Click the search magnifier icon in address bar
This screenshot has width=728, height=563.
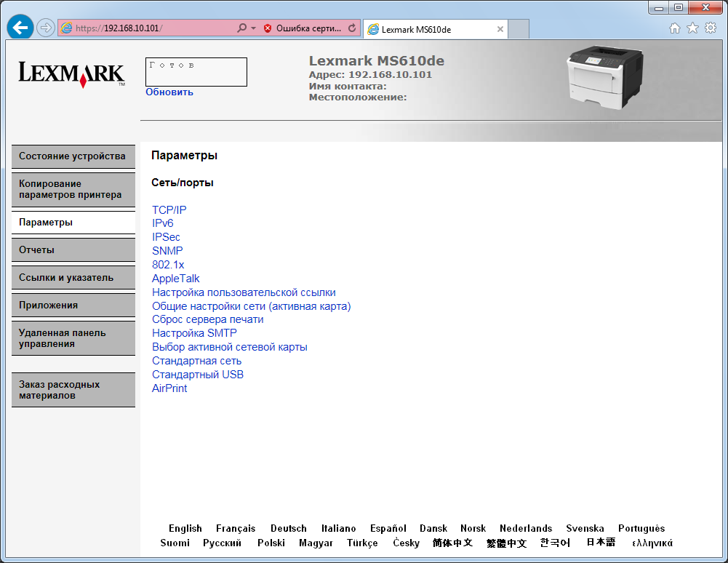click(x=241, y=28)
